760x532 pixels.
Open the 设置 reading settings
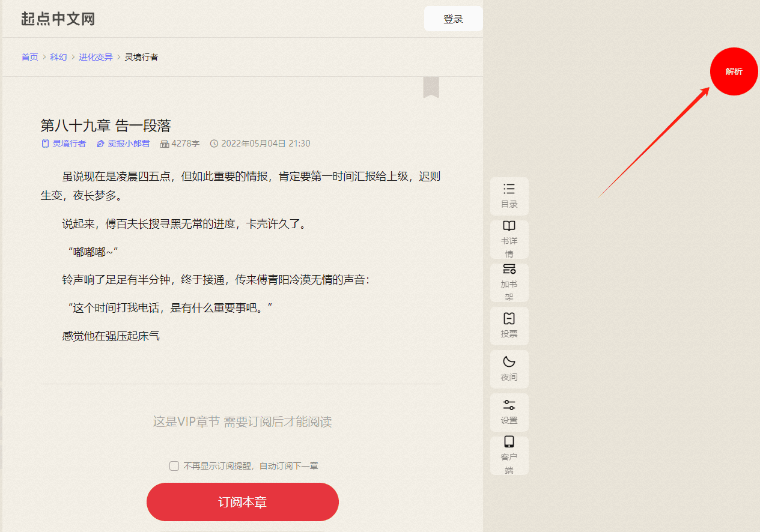pyautogui.click(x=509, y=412)
